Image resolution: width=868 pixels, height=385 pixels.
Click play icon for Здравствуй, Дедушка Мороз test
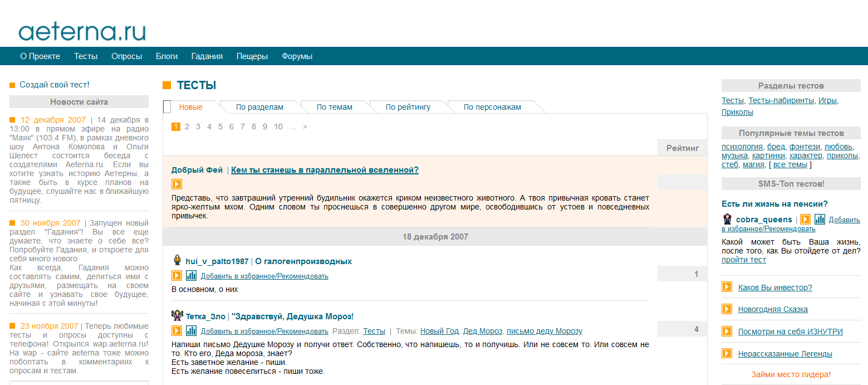coord(176,331)
